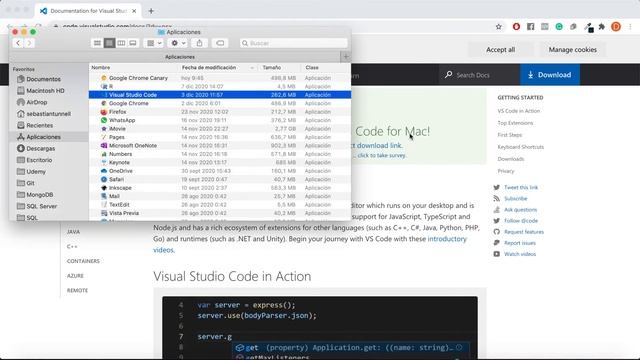The image size is (640, 360).
Task: Select Numbers app in list
Action: click(x=220, y=154)
